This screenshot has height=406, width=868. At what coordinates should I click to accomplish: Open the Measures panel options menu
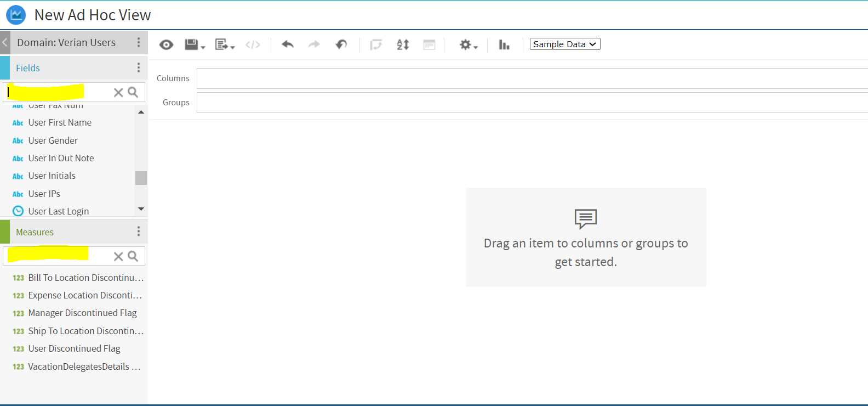point(139,232)
